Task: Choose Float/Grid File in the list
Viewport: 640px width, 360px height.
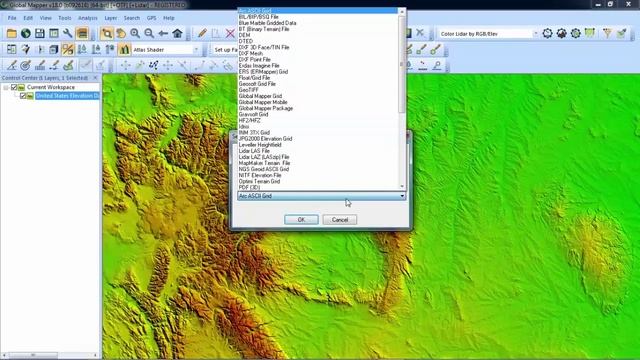Action: tap(254, 78)
